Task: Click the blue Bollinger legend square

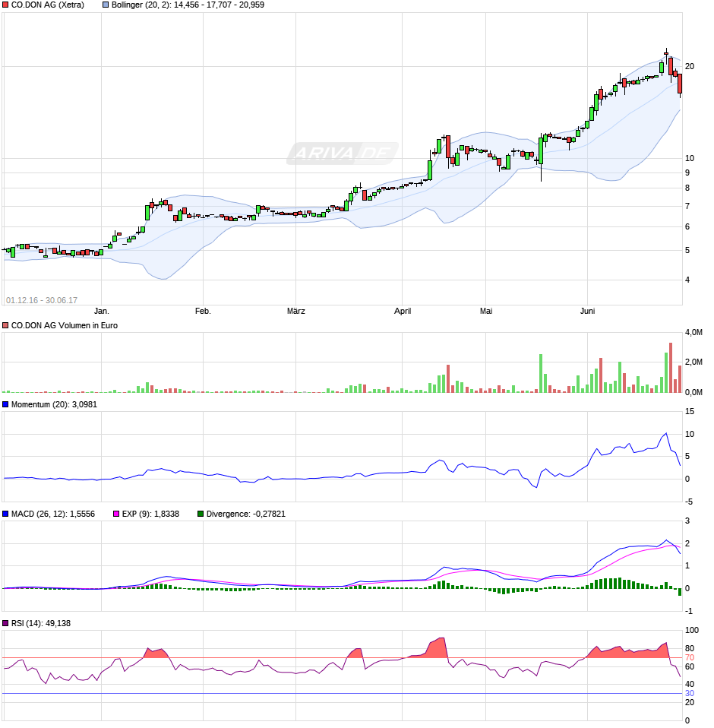Action: point(106,5)
